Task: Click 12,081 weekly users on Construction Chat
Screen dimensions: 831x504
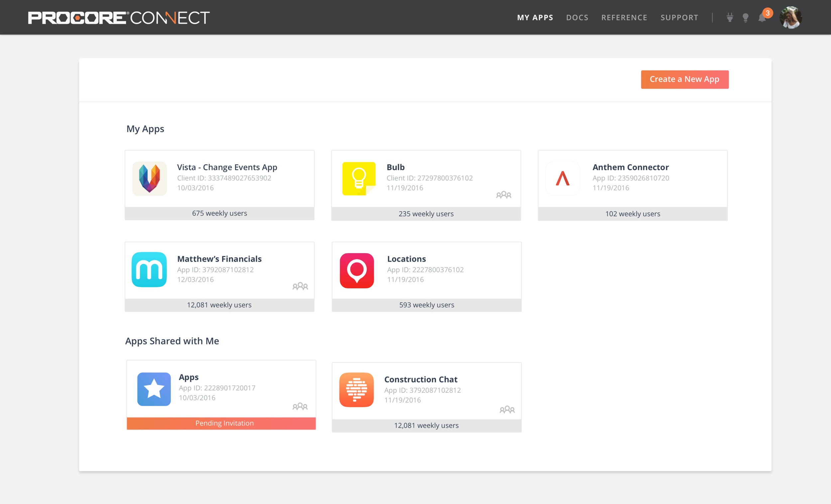Action: [x=426, y=426]
